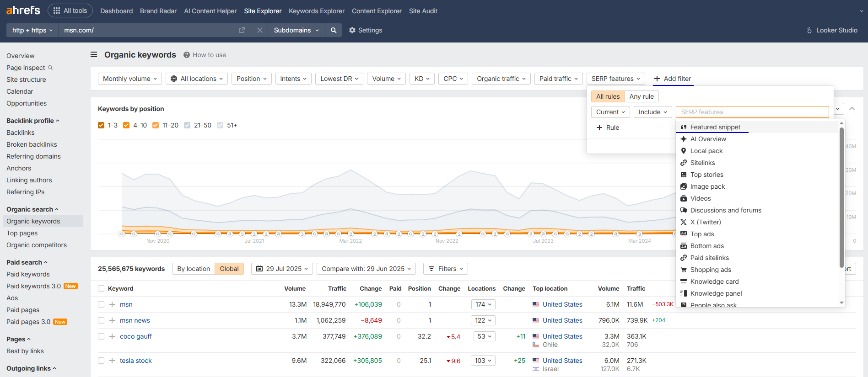Click the SERP features list scrollbar
Viewport: 868px width, 377px height.
tap(841, 197)
